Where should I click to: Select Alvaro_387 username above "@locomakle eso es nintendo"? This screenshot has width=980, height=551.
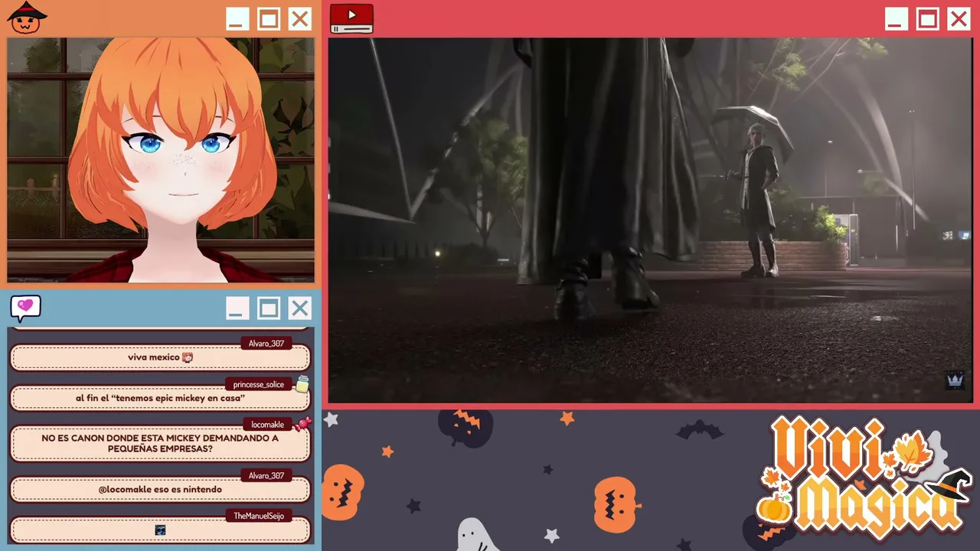[266, 476]
